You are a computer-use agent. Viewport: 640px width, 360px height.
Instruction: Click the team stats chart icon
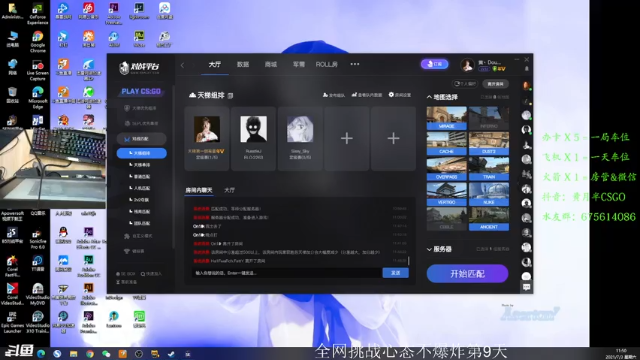click(x=354, y=95)
